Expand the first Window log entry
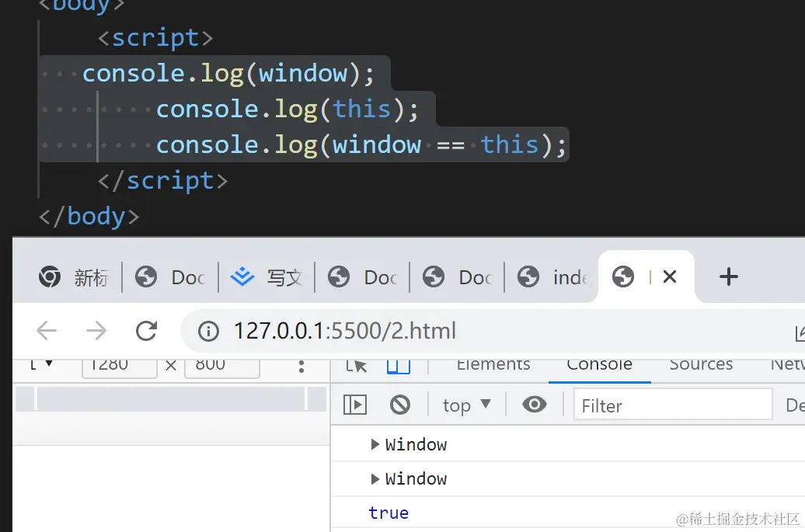The image size is (805, 532). pos(375,444)
